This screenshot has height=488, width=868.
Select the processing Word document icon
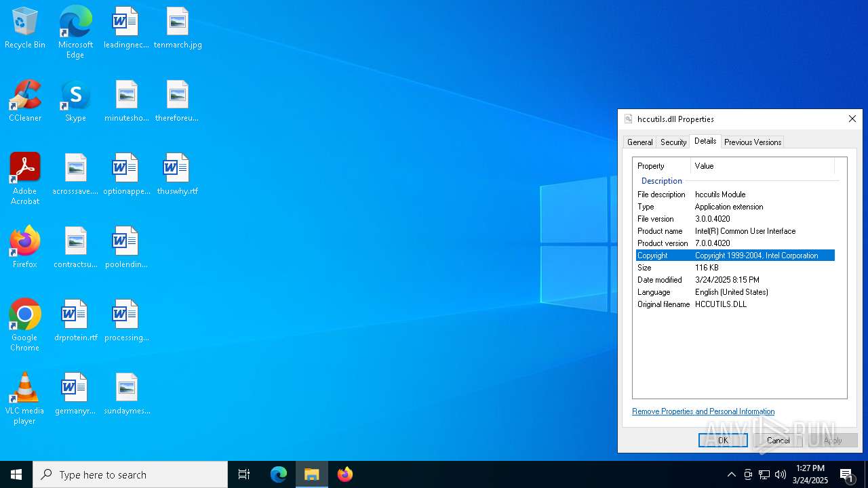pos(126,321)
